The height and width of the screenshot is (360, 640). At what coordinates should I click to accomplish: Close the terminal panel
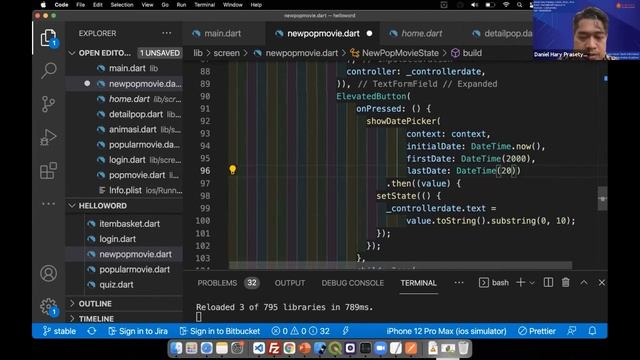point(602,282)
